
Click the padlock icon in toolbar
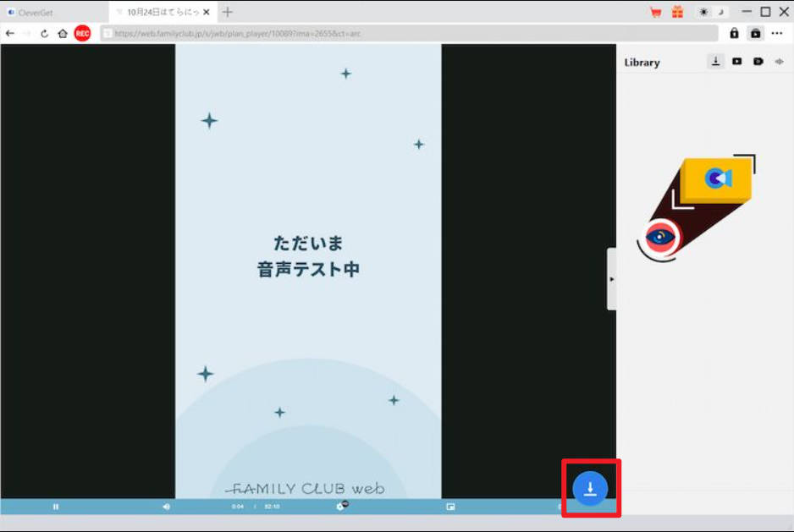[734, 33]
